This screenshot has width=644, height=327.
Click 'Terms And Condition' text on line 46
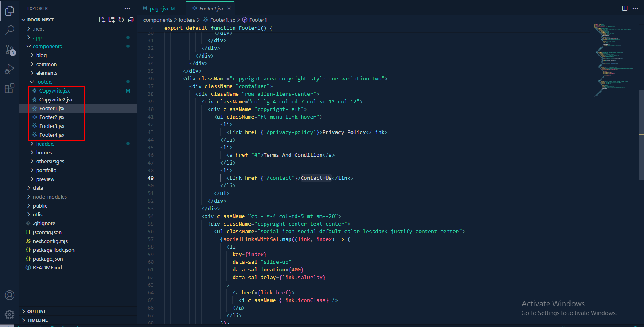point(293,155)
